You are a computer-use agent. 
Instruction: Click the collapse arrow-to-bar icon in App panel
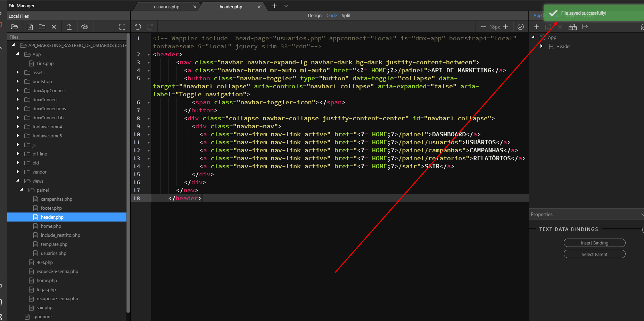tap(585, 27)
